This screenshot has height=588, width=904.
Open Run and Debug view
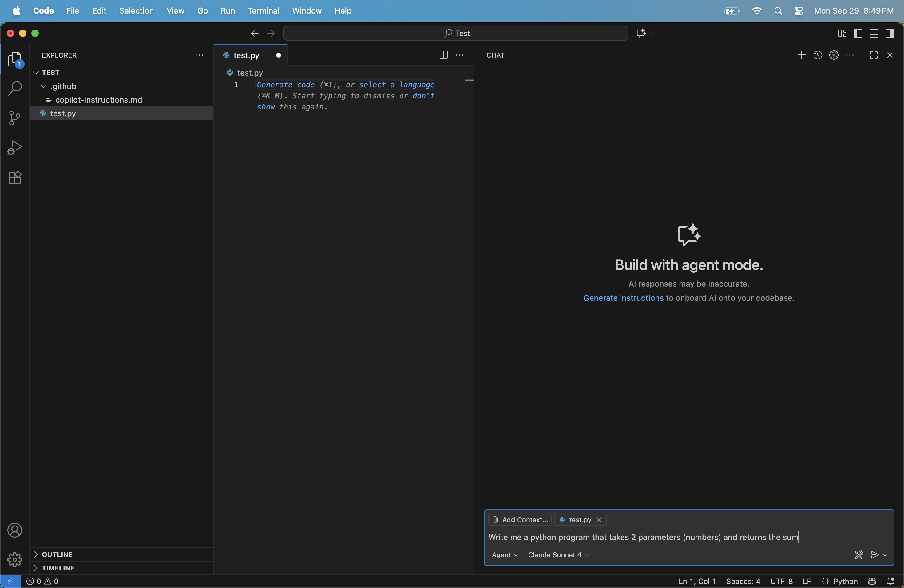click(x=15, y=147)
